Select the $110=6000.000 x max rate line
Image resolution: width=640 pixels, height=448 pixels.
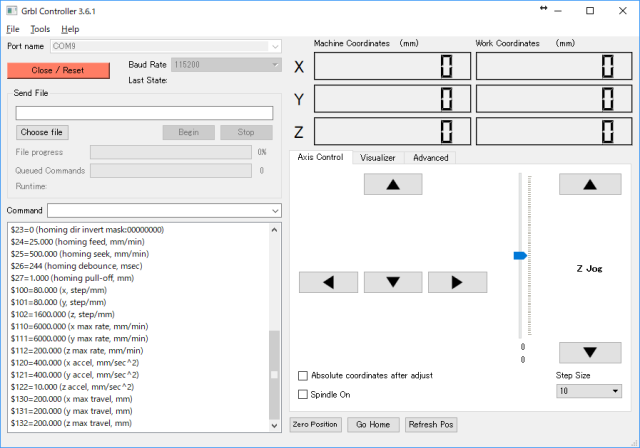80,327
